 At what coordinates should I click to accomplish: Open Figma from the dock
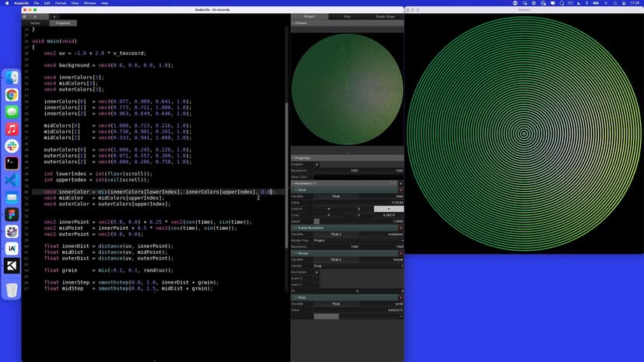[x=12, y=214]
